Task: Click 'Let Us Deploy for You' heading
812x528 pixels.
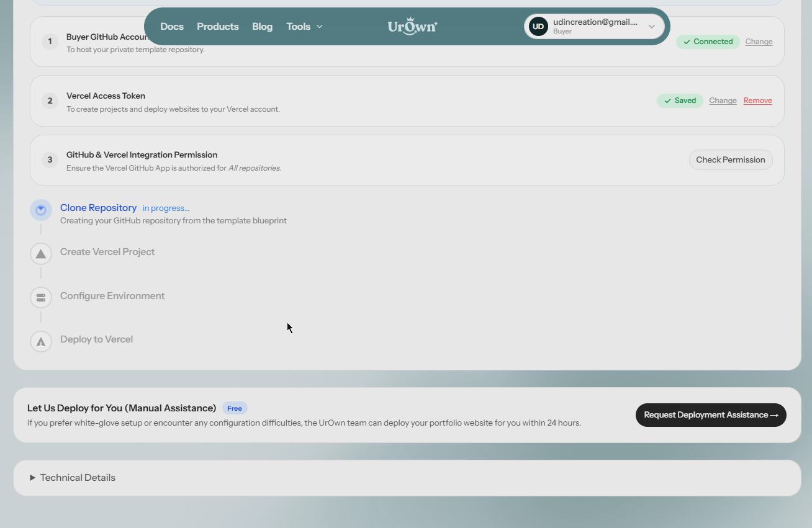Action: point(122,408)
